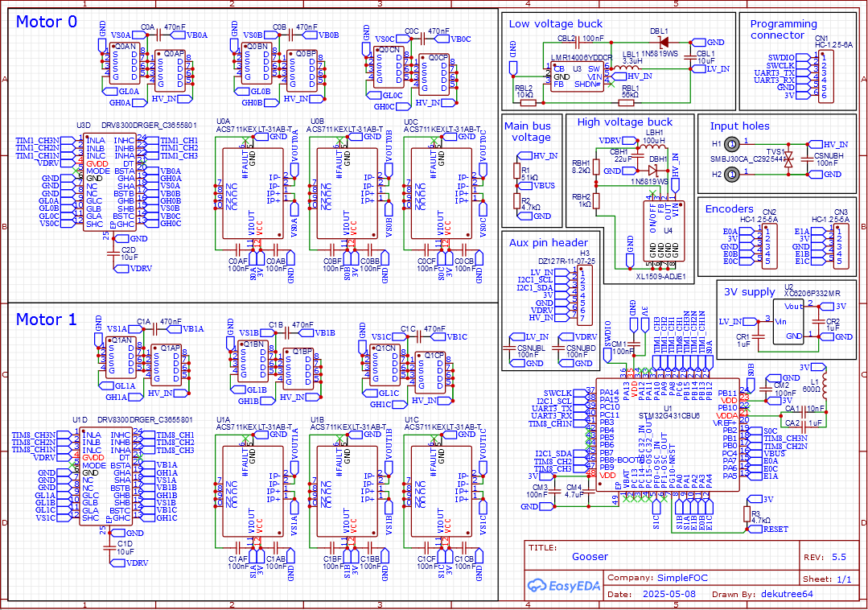Viewport: 868px width, 610px height.
Task: Select the 'STM32G431CBU6' part label
Action: (669, 415)
